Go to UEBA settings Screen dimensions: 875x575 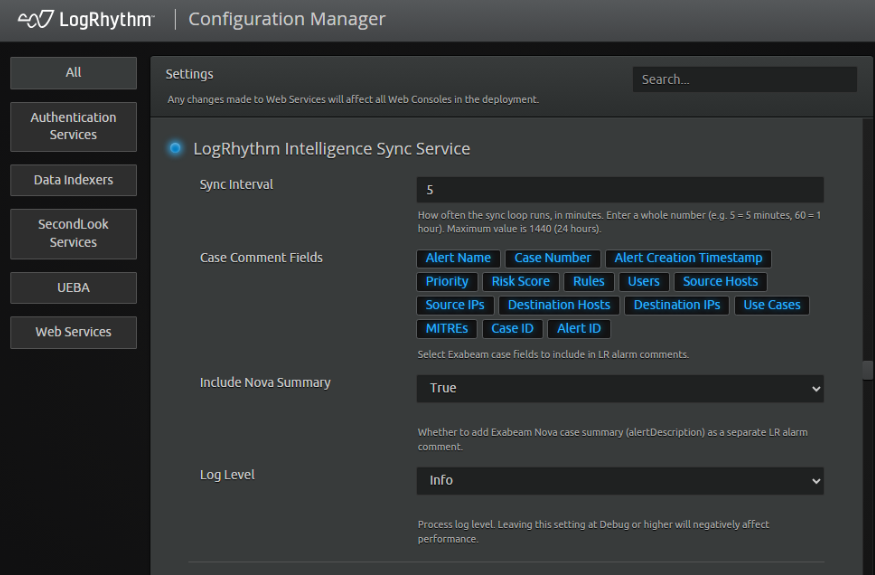[x=73, y=288]
